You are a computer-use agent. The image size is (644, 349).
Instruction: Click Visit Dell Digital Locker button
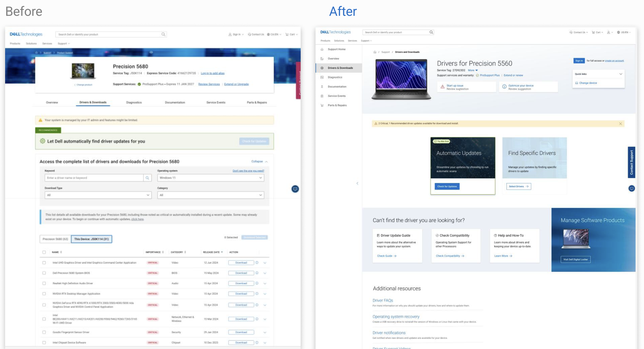pos(575,259)
